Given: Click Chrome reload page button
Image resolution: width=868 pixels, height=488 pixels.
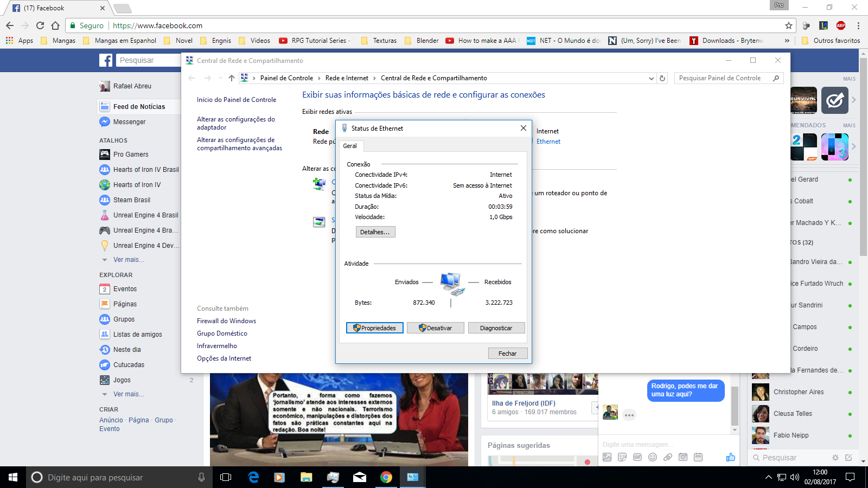Looking at the screenshot, I should (x=40, y=25).
